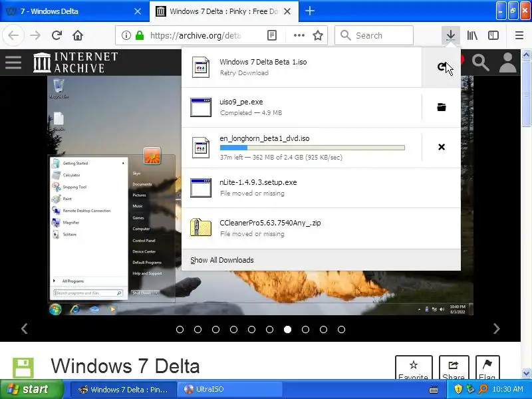Open the Firefox hamburger menu
This screenshot has height=399, width=532.
(x=519, y=35)
